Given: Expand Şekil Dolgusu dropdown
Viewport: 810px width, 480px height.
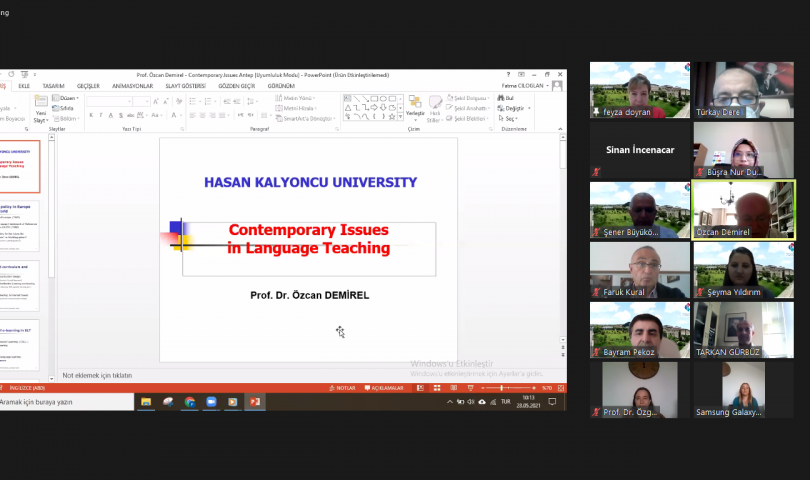Looking at the screenshot, I should point(468,98).
